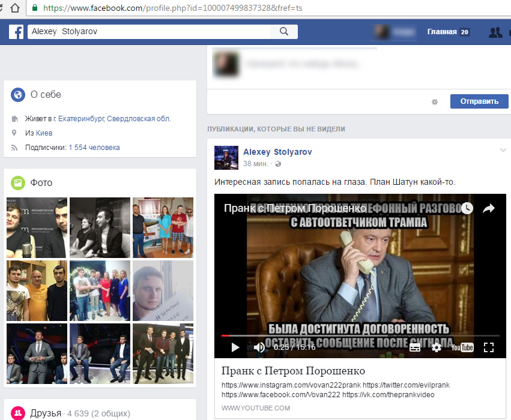The width and height of the screenshot is (511, 420).
Task: Toggle video subtitles button
Action: click(415, 347)
